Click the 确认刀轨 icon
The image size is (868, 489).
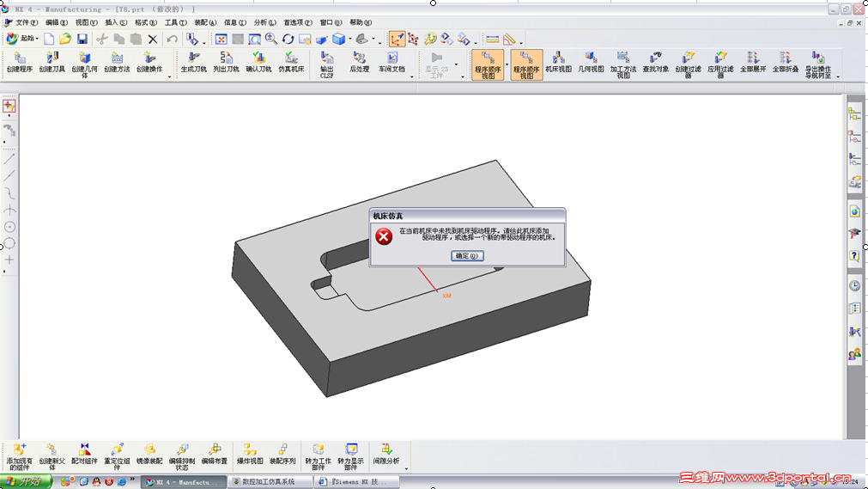(258, 62)
